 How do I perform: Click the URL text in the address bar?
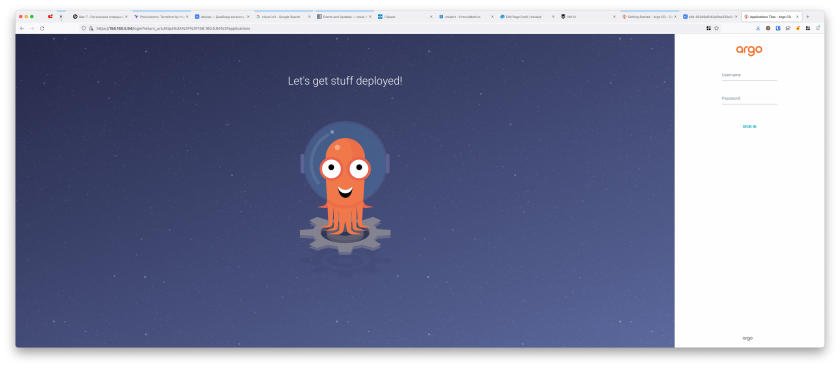click(173, 28)
